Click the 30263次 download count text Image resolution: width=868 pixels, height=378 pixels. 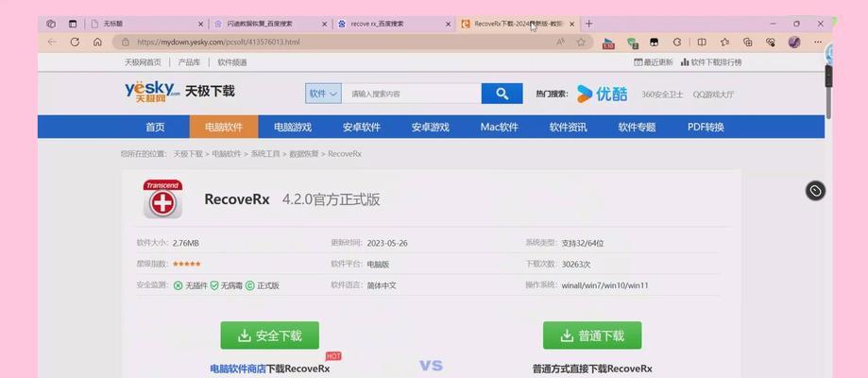pos(576,265)
